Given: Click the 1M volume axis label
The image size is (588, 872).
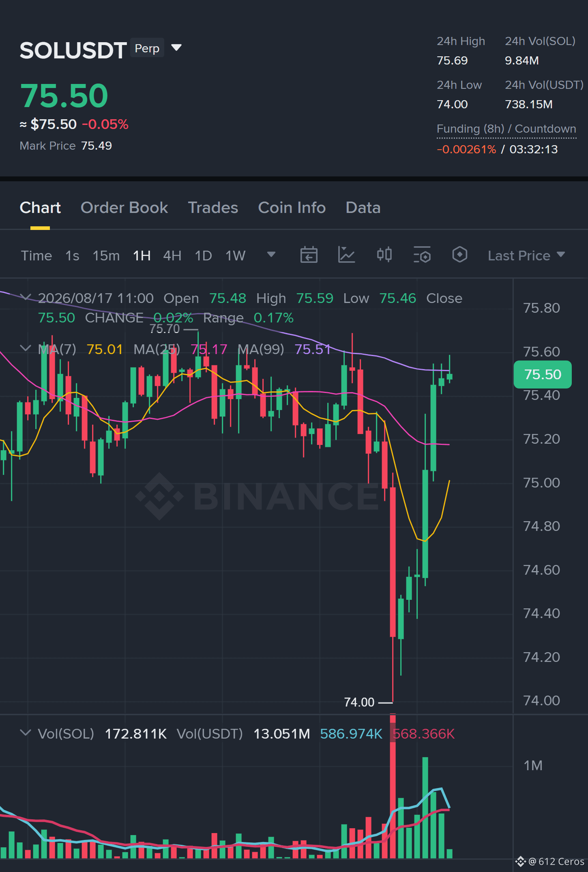Looking at the screenshot, I should point(533,765).
